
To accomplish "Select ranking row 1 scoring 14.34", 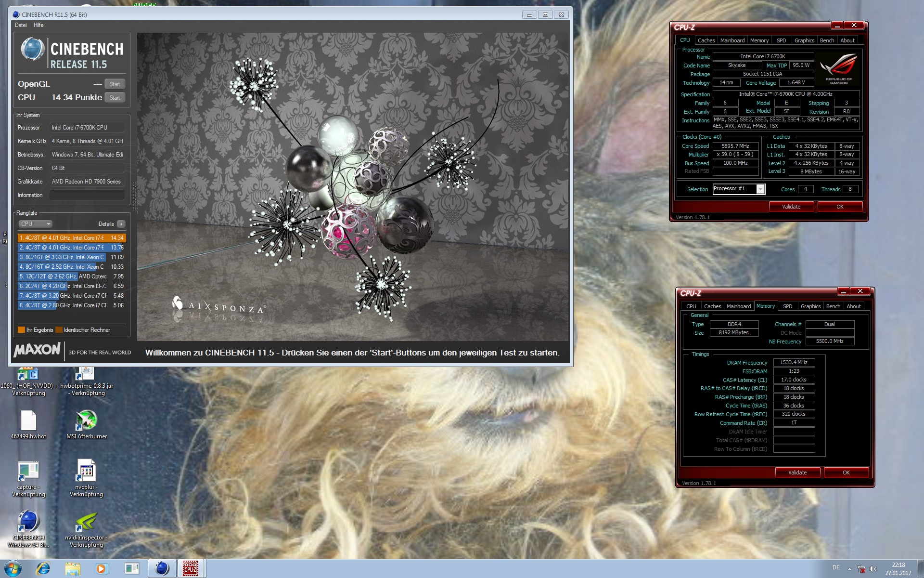I will click(72, 238).
